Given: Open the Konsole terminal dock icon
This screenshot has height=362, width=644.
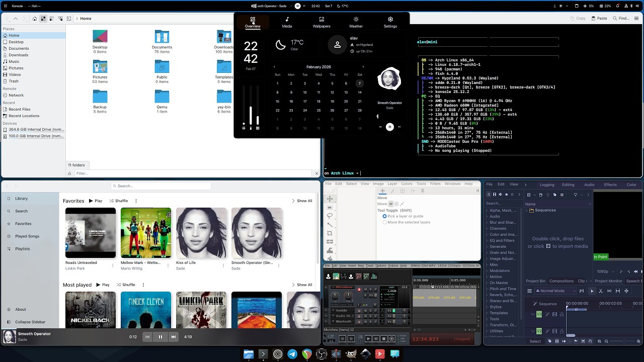Looking at the screenshot, I should [x=263, y=354].
